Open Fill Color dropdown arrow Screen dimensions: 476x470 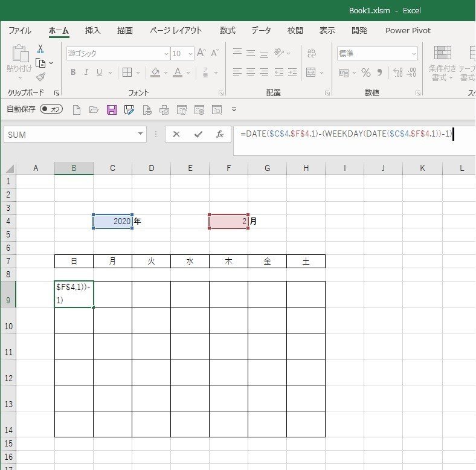(166, 72)
